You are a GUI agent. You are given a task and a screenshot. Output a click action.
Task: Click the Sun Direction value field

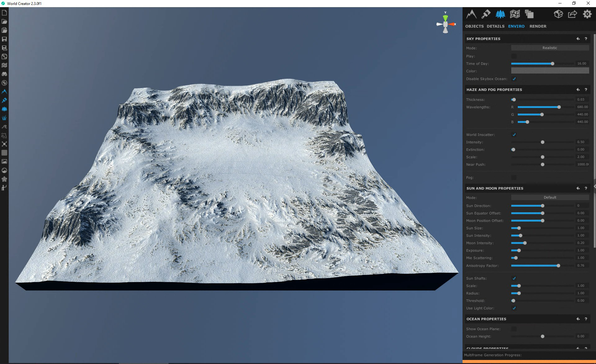tap(582, 206)
